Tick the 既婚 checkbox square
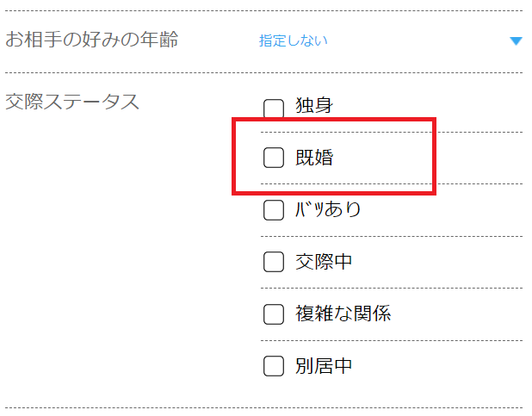This screenshot has width=532, height=416. click(x=274, y=158)
